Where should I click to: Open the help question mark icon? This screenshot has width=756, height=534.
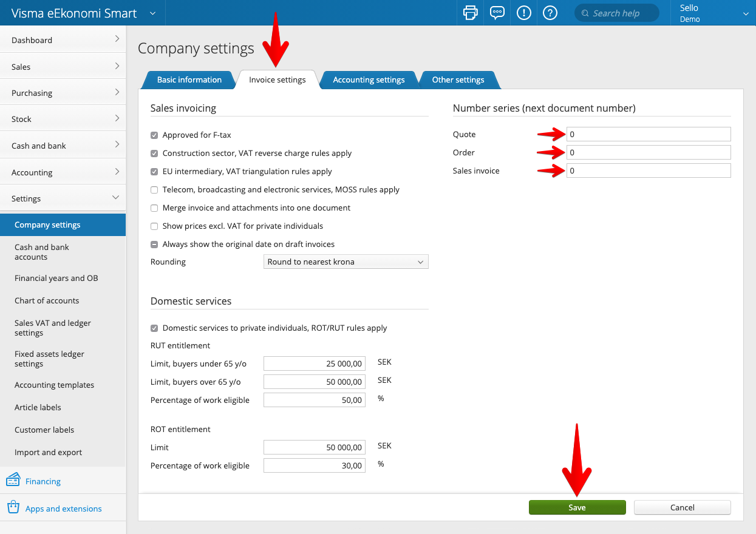[x=550, y=13]
